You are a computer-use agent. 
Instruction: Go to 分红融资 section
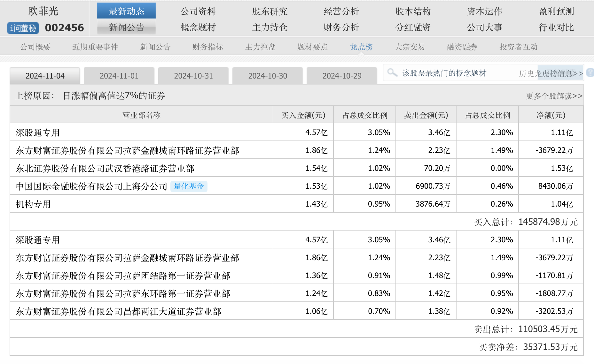(x=413, y=27)
